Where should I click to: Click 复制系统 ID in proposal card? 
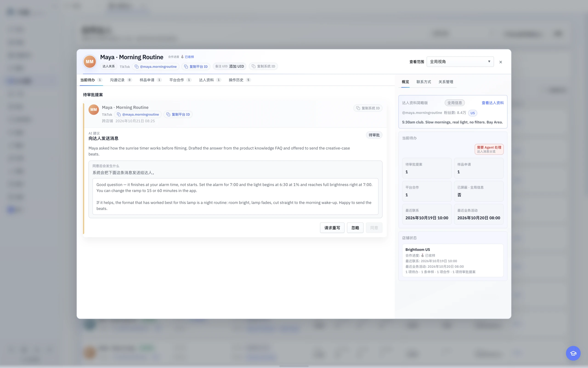click(368, 108)
